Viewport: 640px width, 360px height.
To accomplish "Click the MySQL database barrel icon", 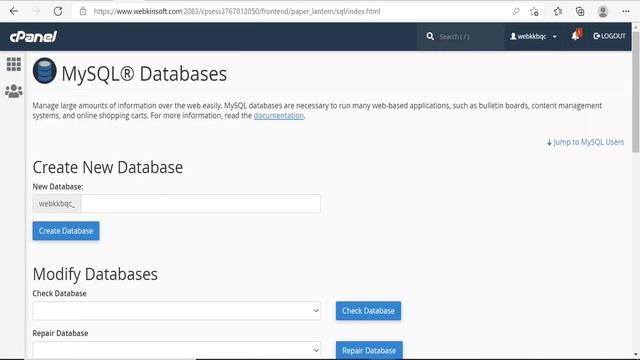I will pyautogui.click(x=44, y=71).
